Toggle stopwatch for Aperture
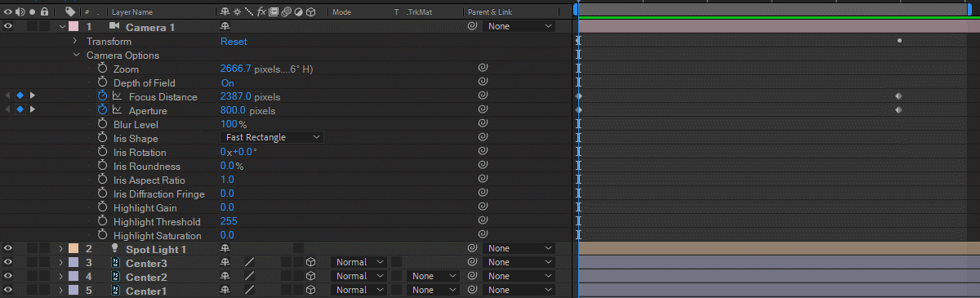This screenshot has height=298, width=980. coord(103,110)
